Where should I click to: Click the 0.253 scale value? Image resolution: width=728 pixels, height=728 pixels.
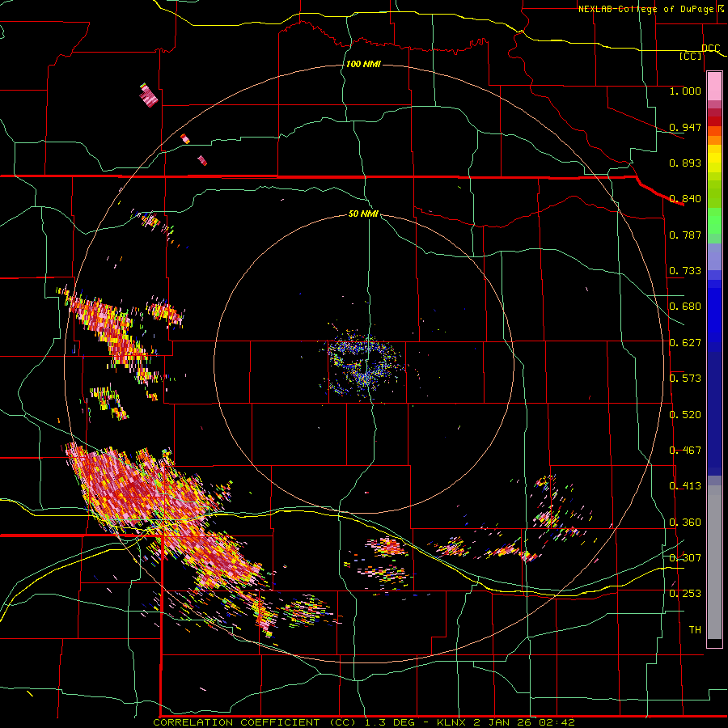click(x=685, y=594)
